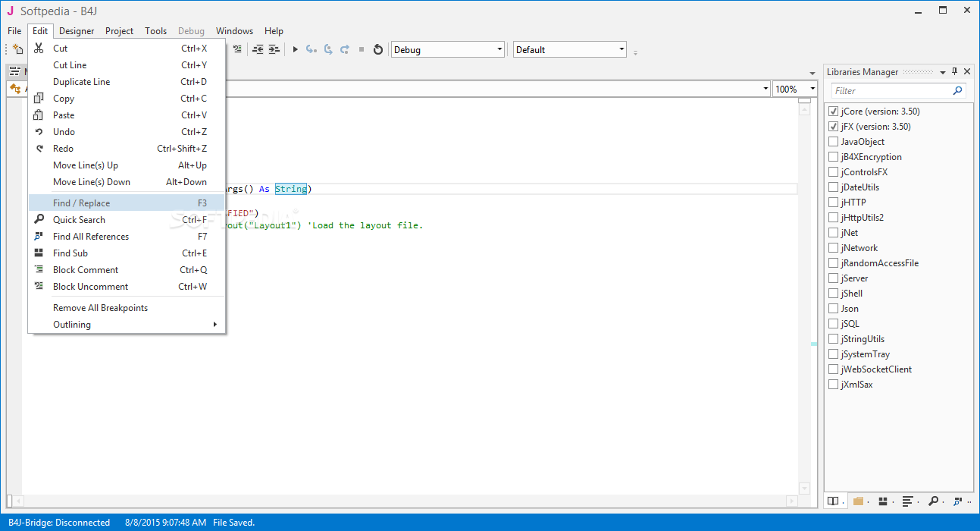Screen dimensions: 980x531
Task: Click the Find Sub icon in menu
Action: click(39, 253)
